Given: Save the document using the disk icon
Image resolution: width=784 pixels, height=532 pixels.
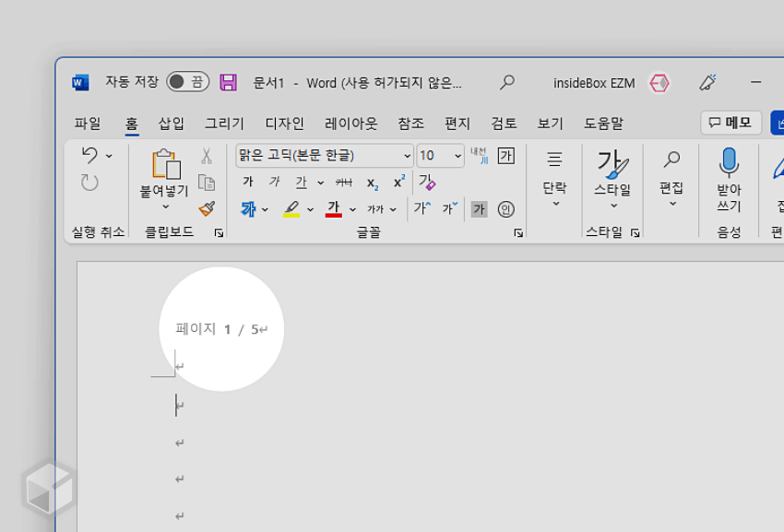Looking at the screenshot, I should (x=226, y=82).
